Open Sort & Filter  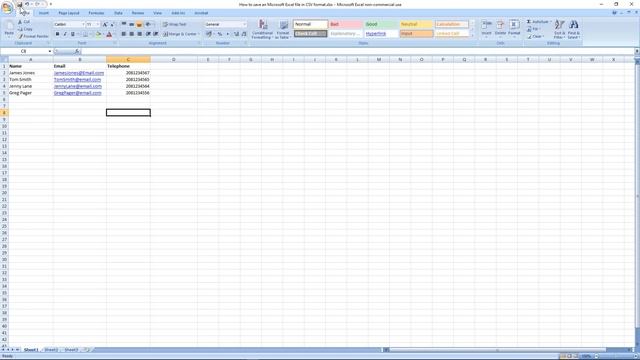[560, 29]
